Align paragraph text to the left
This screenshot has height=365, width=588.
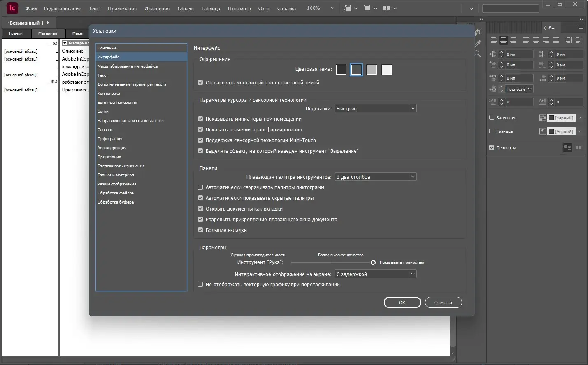click(494, 40)
